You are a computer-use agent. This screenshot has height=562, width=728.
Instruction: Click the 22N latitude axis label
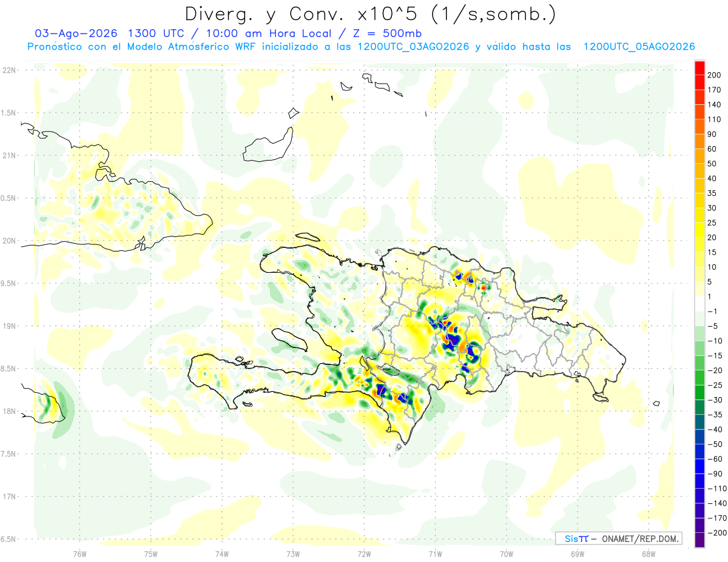8,70
